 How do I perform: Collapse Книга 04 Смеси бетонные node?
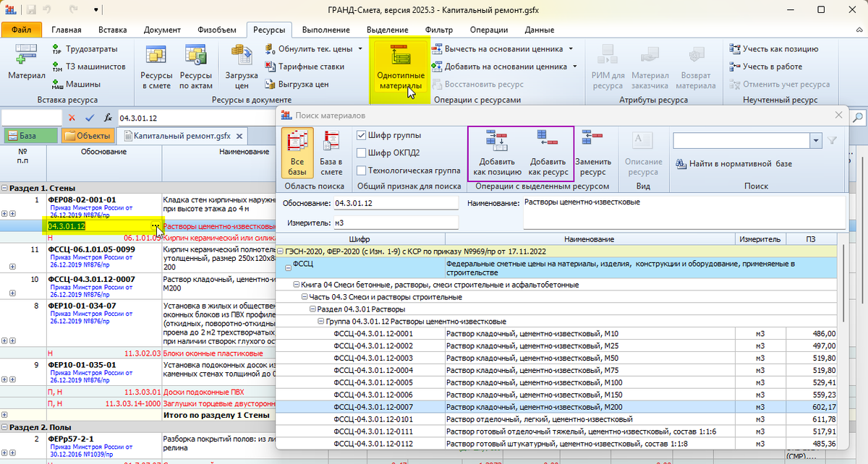pyautogui.click(x=297, y=285)
